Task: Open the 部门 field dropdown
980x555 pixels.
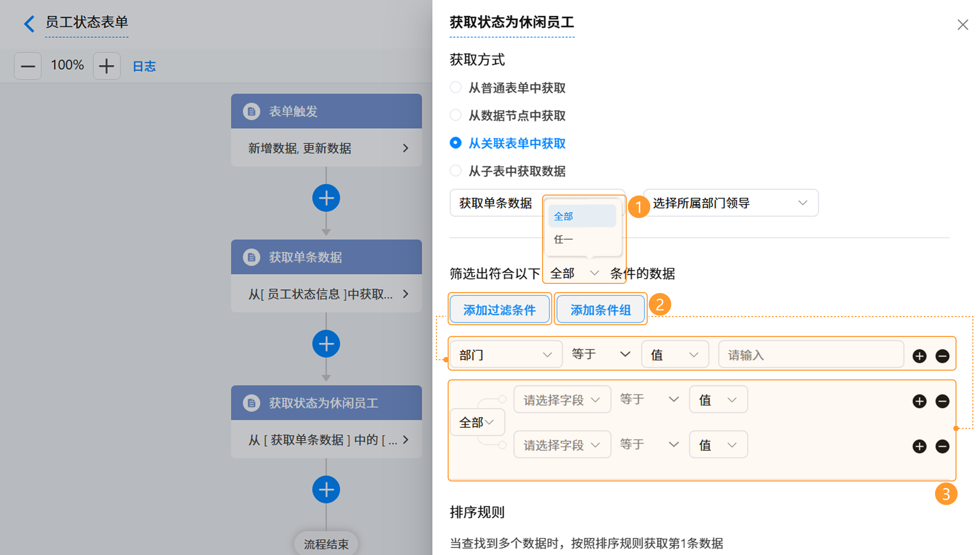Action: click(x=506, y=355)
